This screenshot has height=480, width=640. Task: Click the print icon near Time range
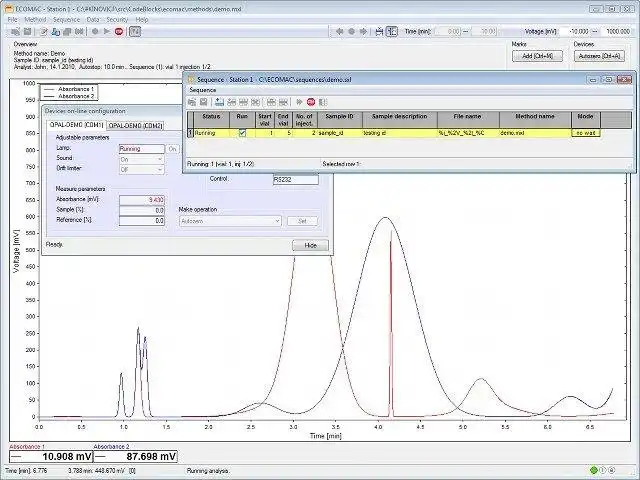pos(379,31)
